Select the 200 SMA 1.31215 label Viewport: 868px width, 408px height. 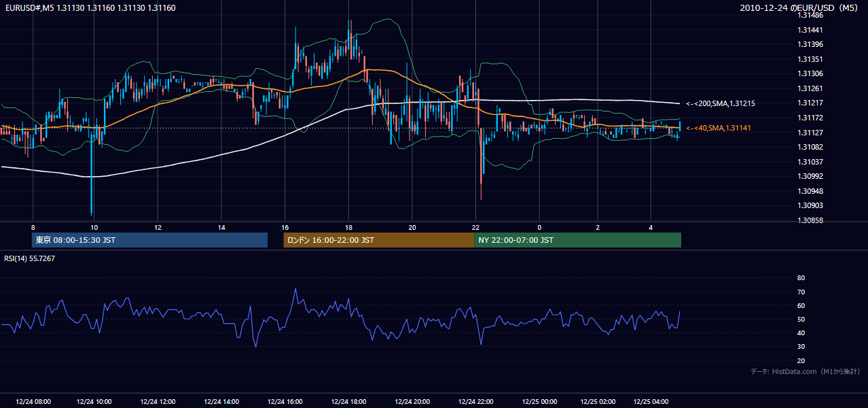[721, 103]
